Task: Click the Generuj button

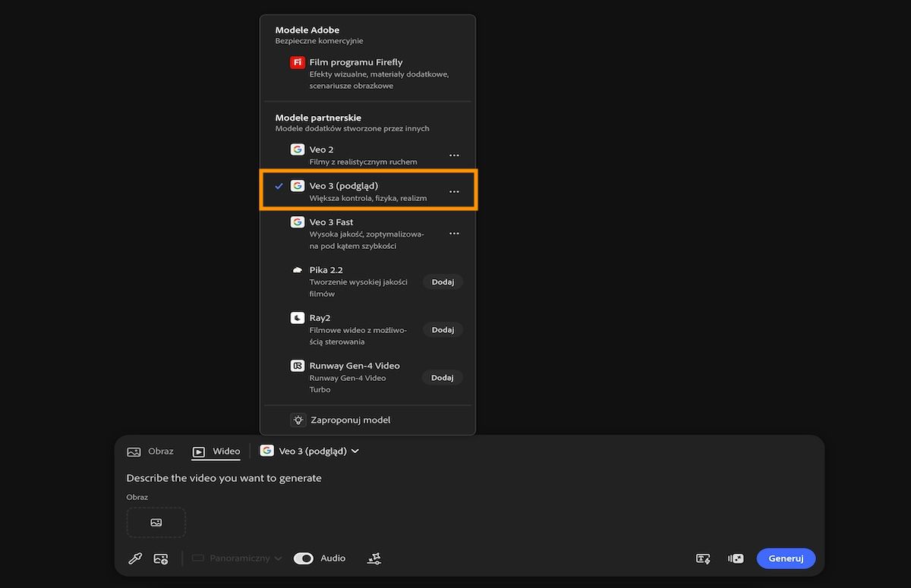Action: tap(786, 558)
